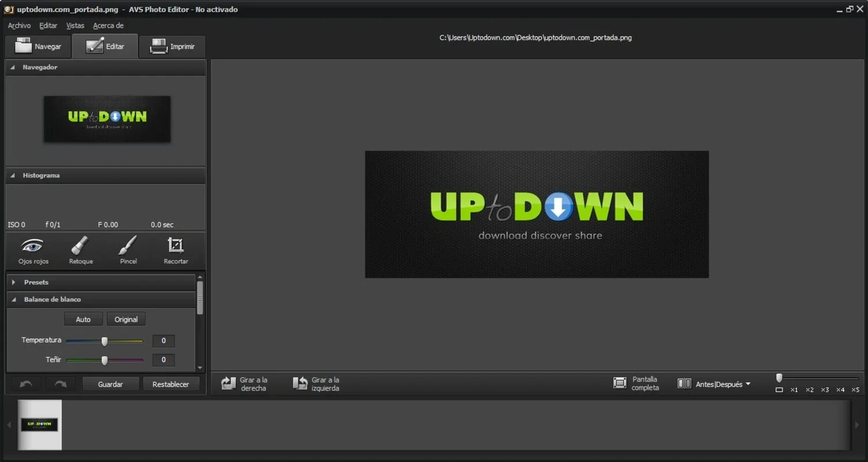Click the edit panel scrollbar up arrow

(x=200, y=277)
